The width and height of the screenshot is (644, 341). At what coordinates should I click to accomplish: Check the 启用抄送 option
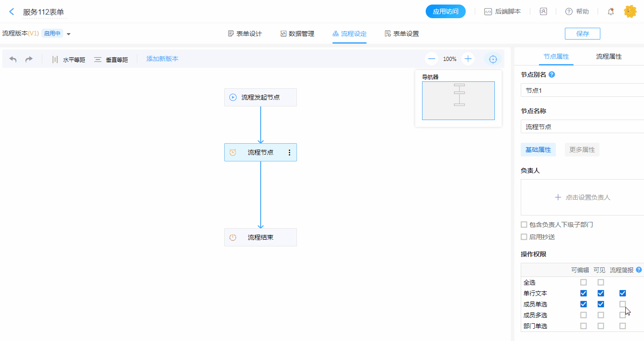pyautogui.click(x=524, y=237)
